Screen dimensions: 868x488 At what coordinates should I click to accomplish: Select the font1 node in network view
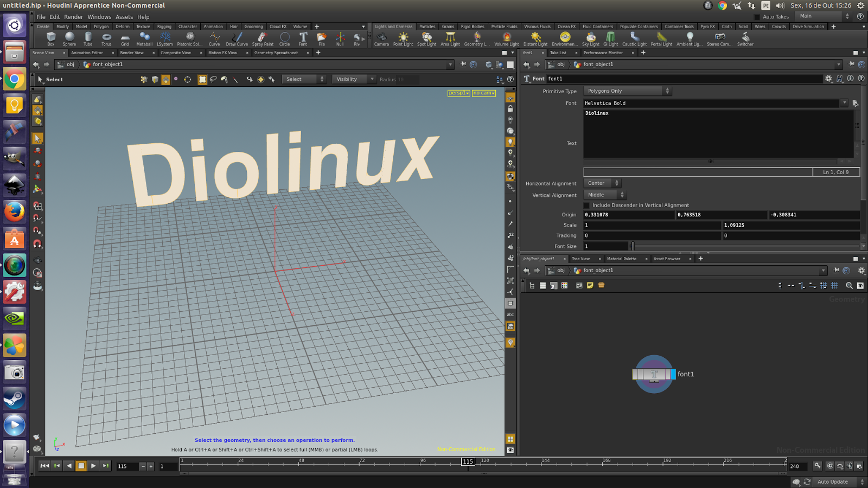[x=654, y=374]
